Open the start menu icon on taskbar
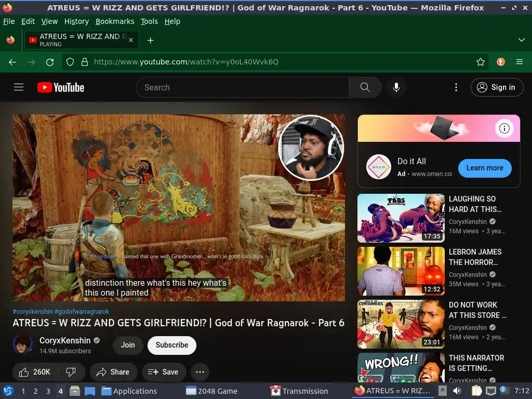This screenshot has width=532, height=399. 8,391
